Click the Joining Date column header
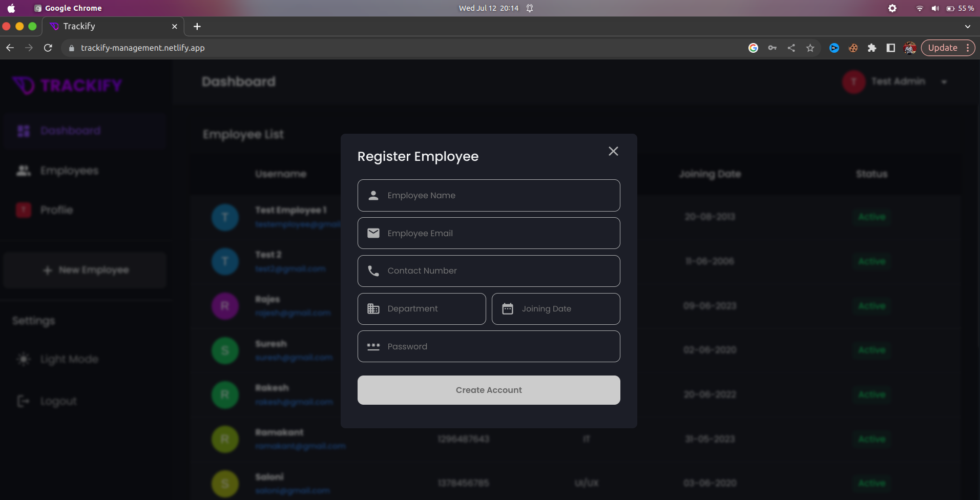The height and width of the screenshot is (500, 980). click(710, 174)
